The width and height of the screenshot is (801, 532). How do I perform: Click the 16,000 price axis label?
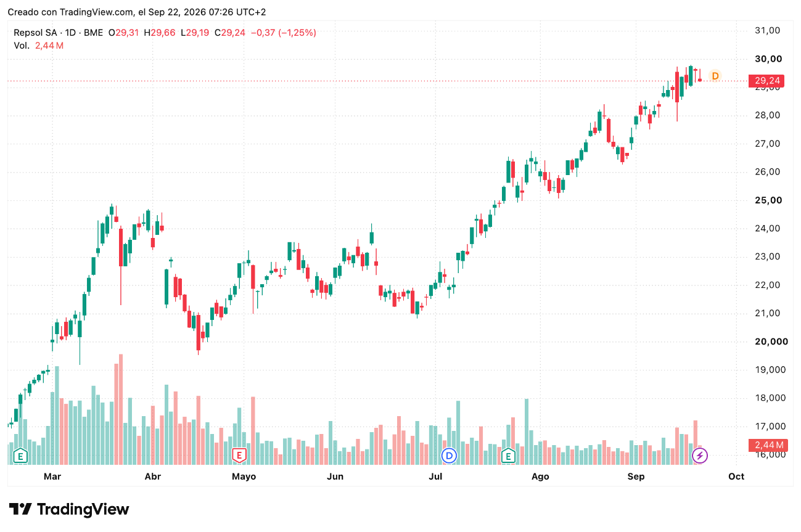(x=771, y=455)
